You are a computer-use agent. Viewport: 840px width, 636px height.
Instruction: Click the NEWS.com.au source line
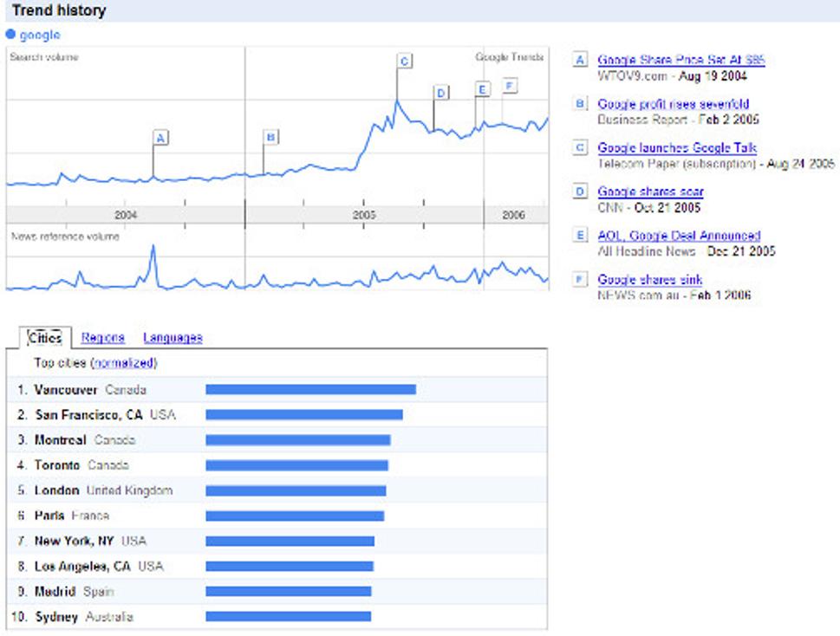coord(674,295)
